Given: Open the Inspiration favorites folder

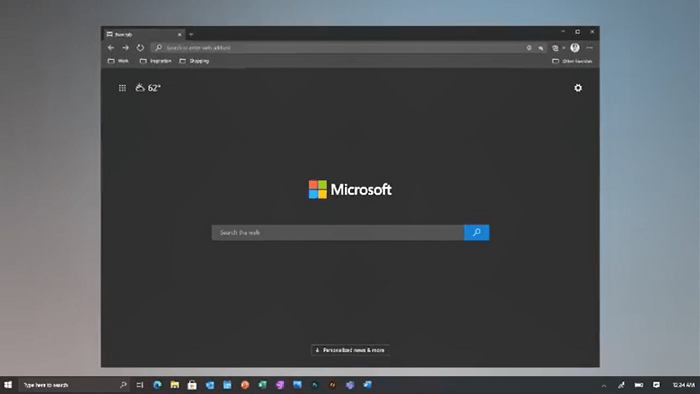Looking at the screenshot, I should click(x=155, y=61).
